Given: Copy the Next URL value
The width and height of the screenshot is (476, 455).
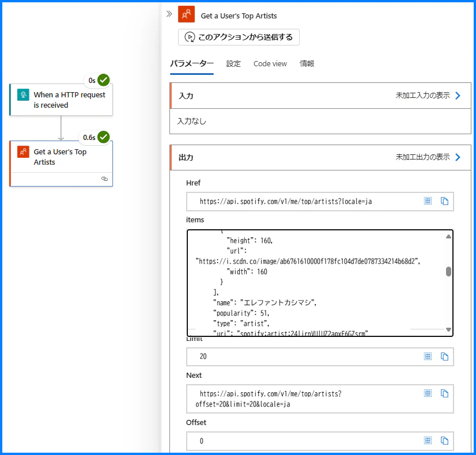Looking at the screenshot, I should 444,393.
